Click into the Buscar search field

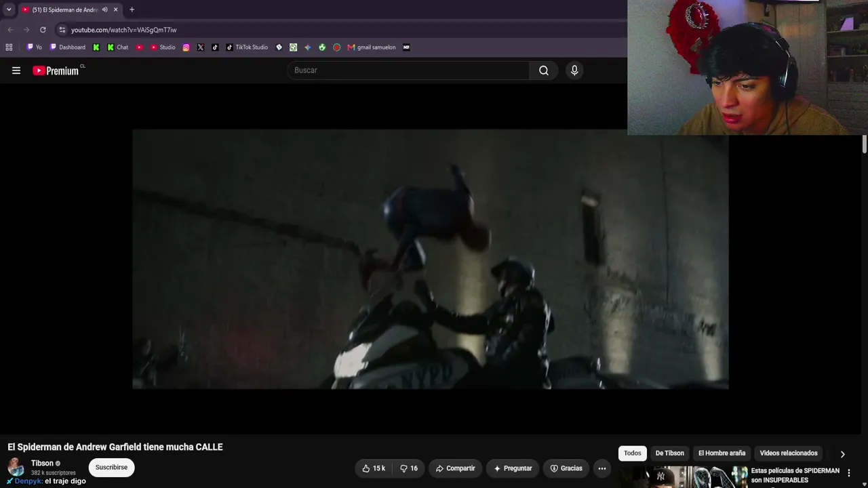pos(409,70)
